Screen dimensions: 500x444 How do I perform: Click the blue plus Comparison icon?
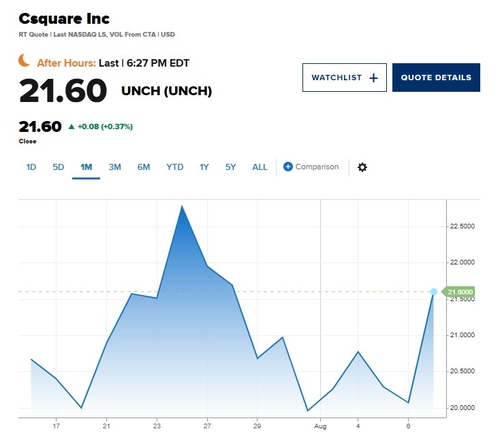click(x=288, y=167)
